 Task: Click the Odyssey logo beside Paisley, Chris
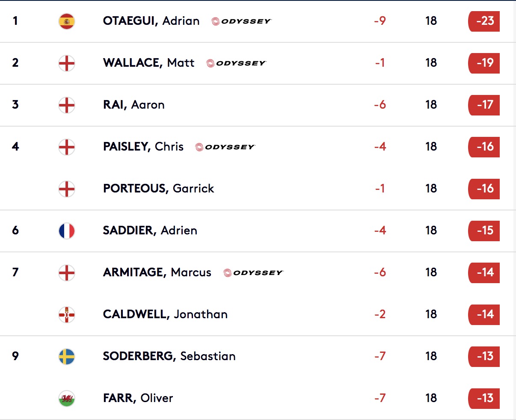[225, 147]
